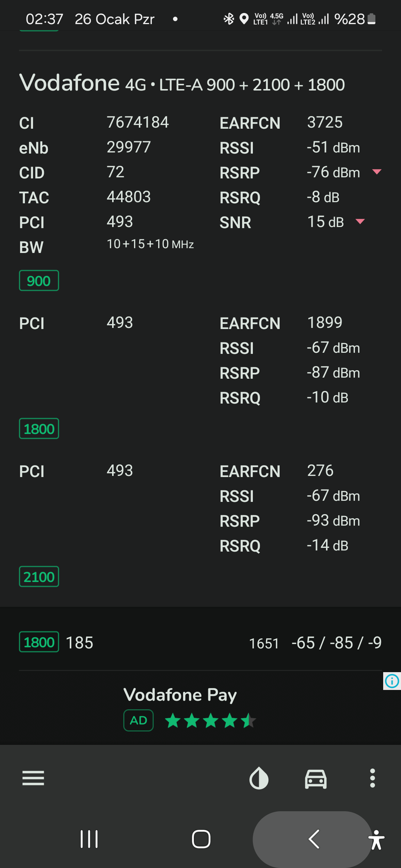Open the three-dot overflow menu

[372, 778]
